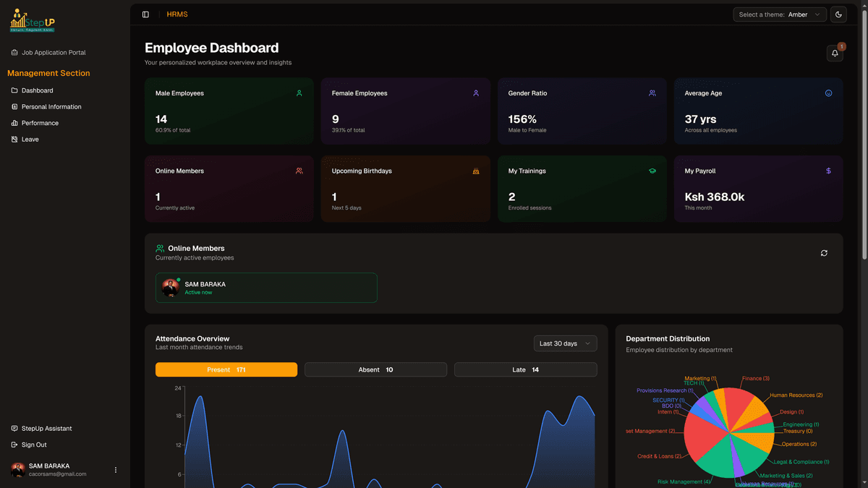This screenshot has height=488, width=868.
Task: Click the Management Section heading
Action: [x=48, y=73]
